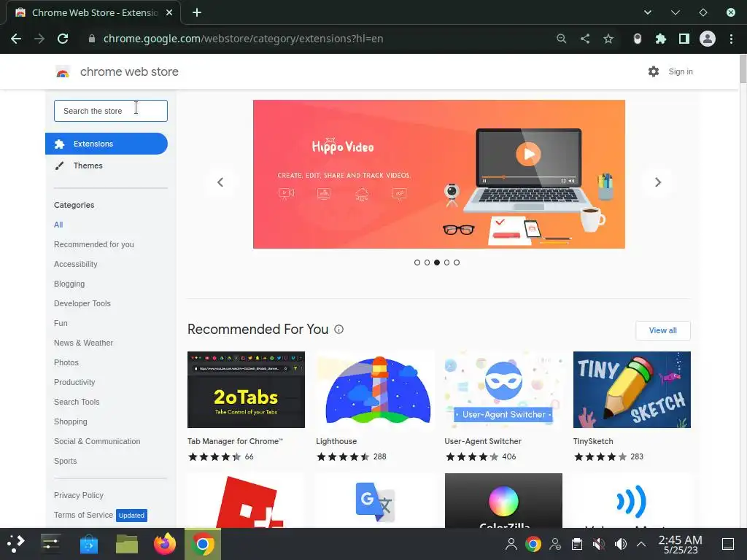Show the next carousel banner
Viewport: 747px width, 560px height.
(x=658, y=182)
